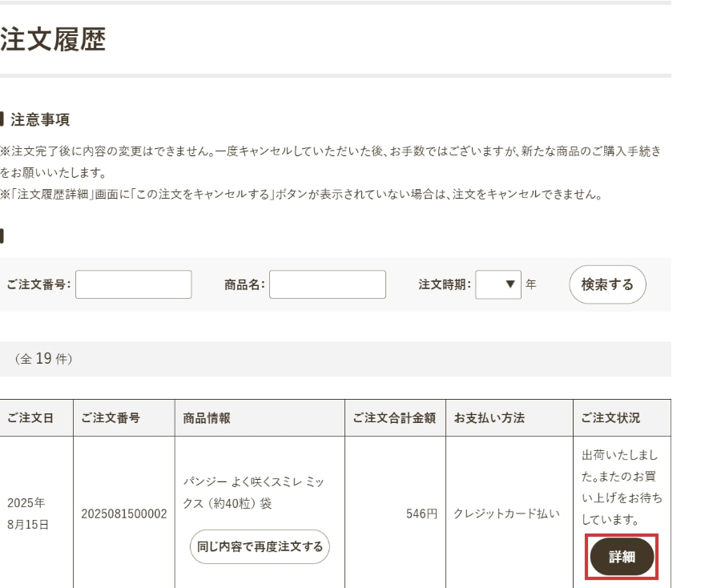Screen dimensions: 721x588
Task: Click the 検索する search button
Action: coord(607,284)
